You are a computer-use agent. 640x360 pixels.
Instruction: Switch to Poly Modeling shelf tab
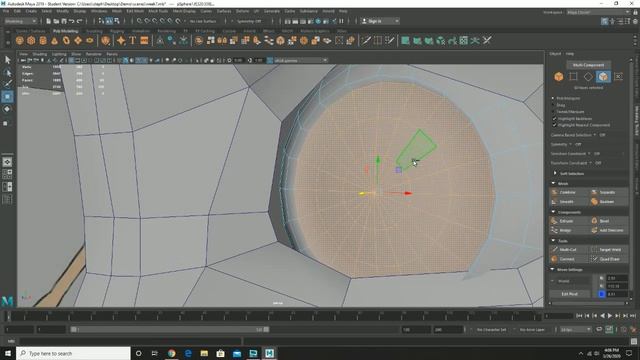point(65,31)
